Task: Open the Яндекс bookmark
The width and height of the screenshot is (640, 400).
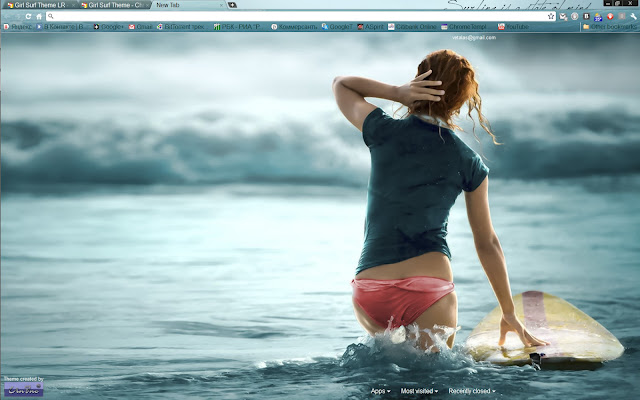Action: point(18,27)
